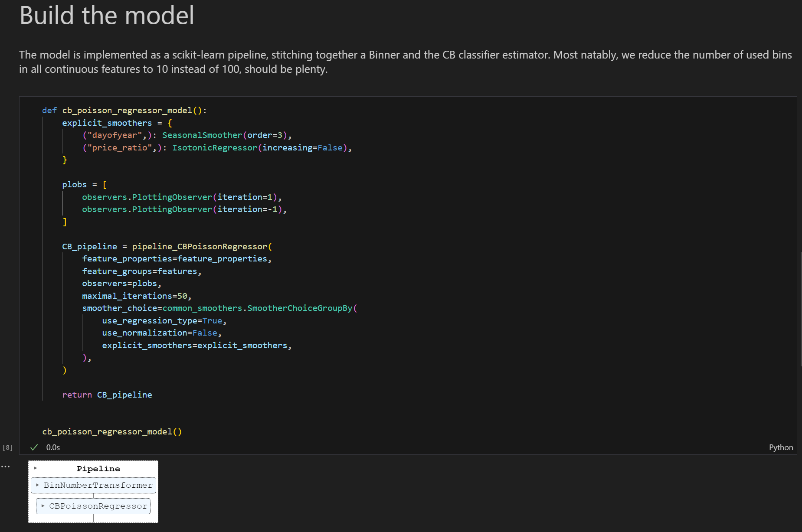
Task: Click the observers=plobs line
Action: coord(122,284)
